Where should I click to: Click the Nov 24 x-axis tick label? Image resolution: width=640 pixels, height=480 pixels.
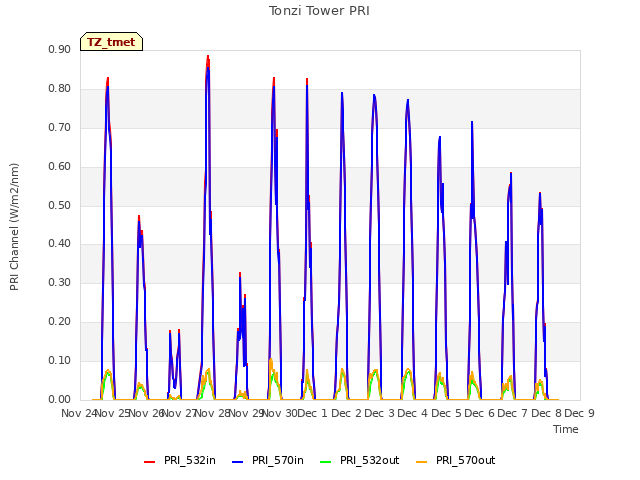pos(78,413)
